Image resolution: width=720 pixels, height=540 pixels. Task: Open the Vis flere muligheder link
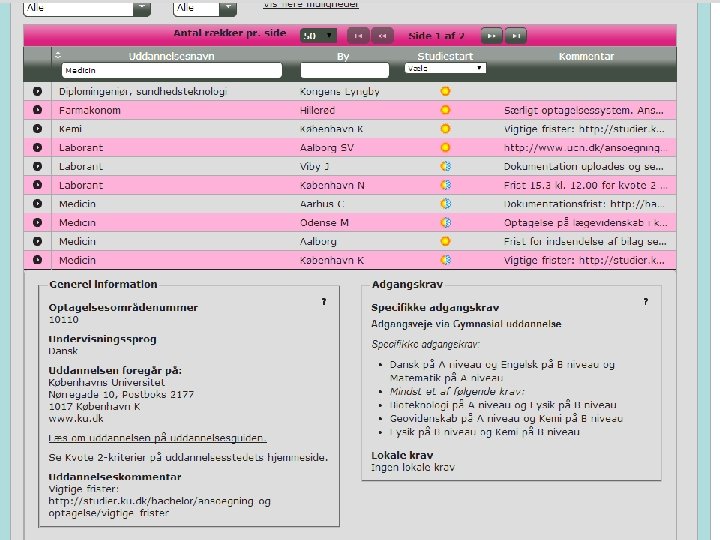tap(311, 5)
